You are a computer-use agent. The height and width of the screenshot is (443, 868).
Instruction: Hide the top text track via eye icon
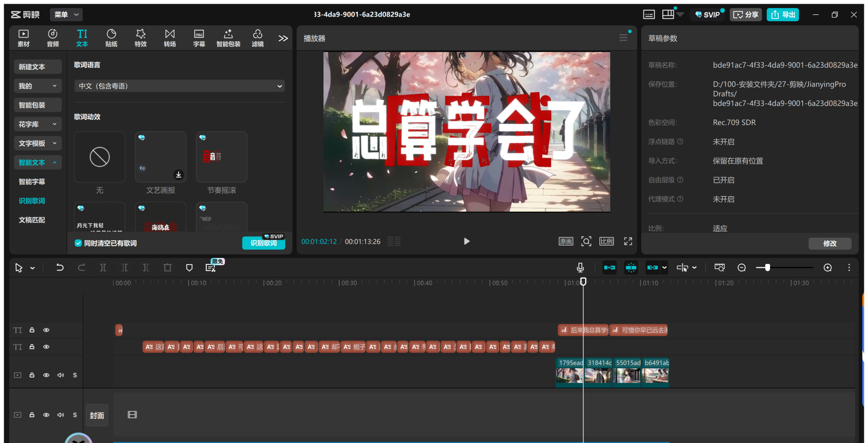click(46, 330)
